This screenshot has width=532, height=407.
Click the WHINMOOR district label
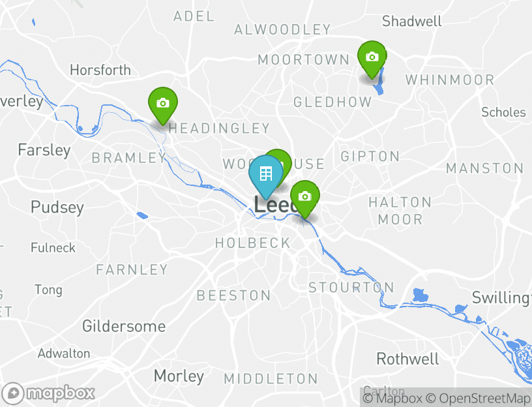click(x=450, y=80)
